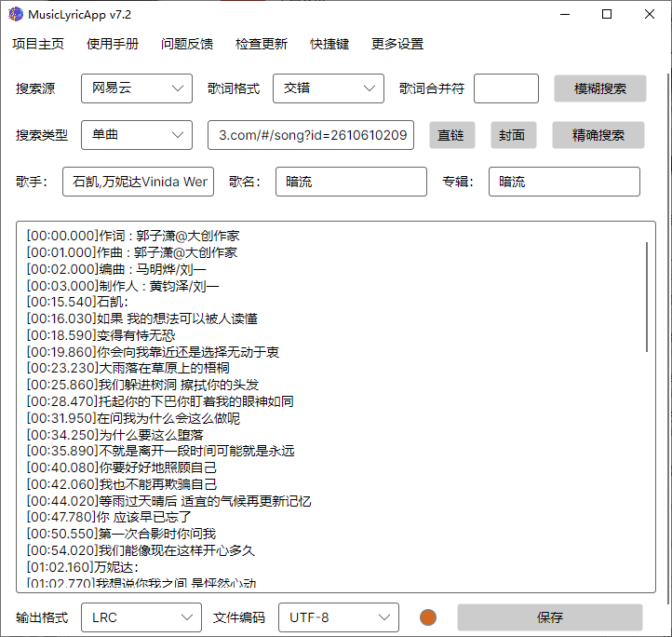672x637 pixels.
Task: Click 检查更新 in the menu bar
Action: tap(262, 44)
